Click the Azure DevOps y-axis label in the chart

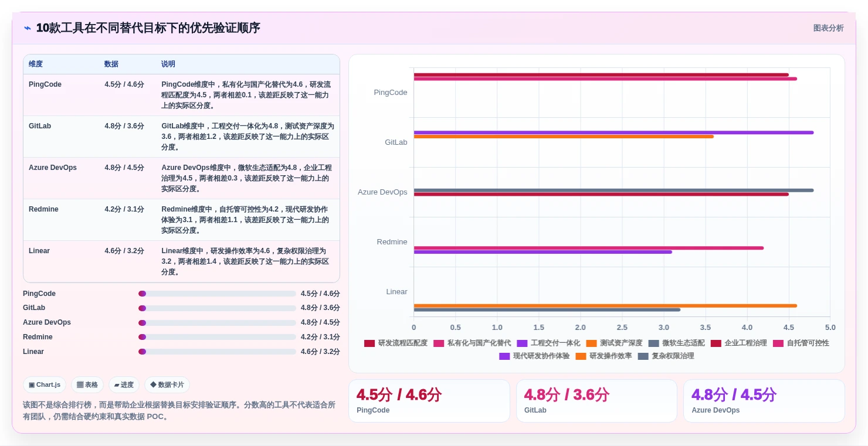tap(382, 192)
